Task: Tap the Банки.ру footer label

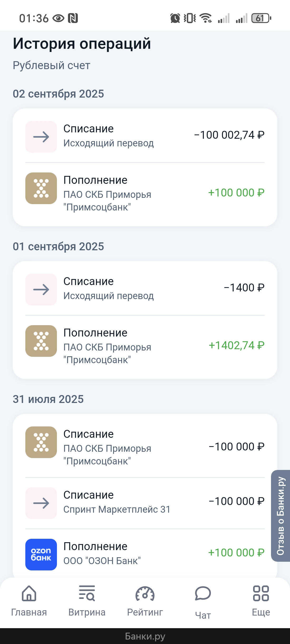Action: tap(145, 636)
